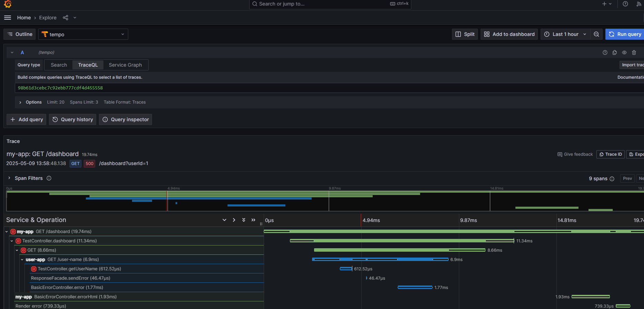Open the Last 1 hour time picker
Screen dimensions: 644x309
565,34
